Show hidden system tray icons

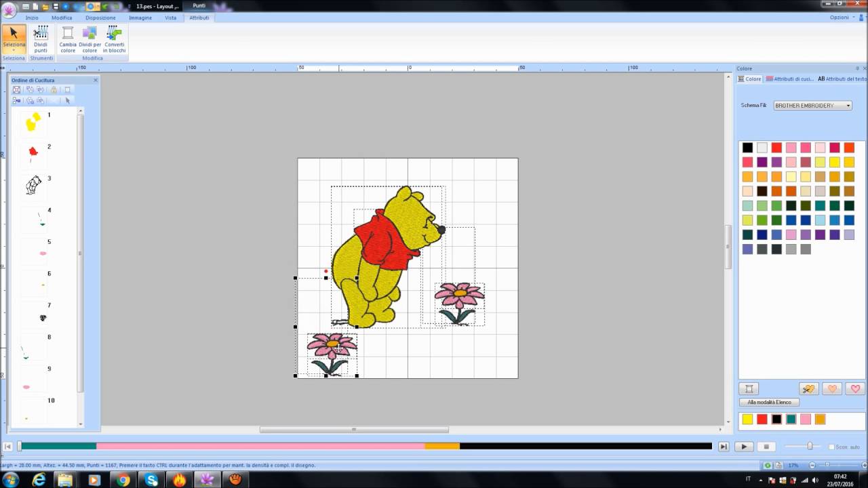click(x=761, y=479)
